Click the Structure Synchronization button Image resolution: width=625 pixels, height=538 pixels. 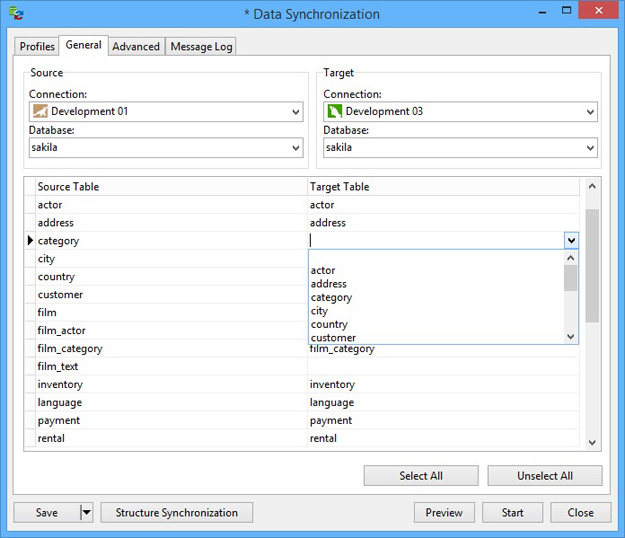tap(177, 512)
